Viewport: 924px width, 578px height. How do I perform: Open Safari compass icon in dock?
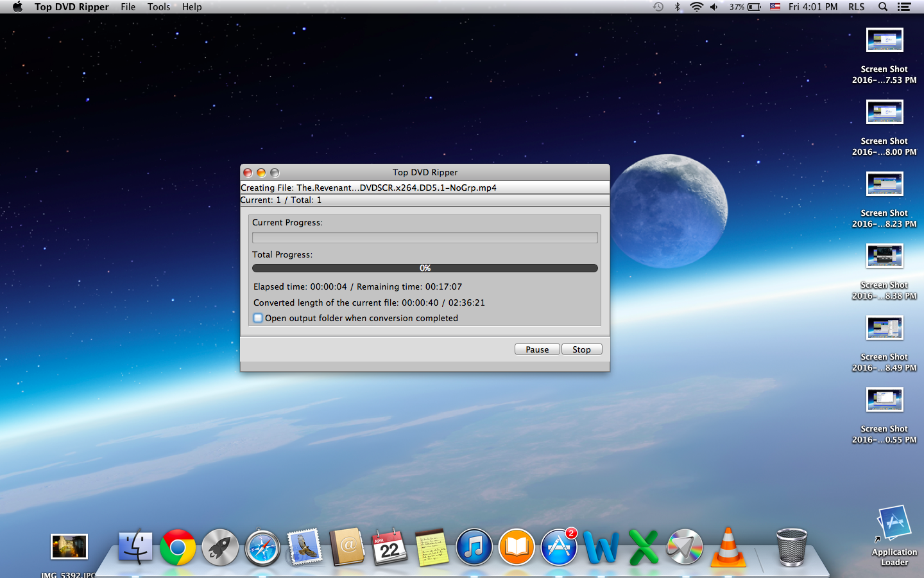(262, 548)
